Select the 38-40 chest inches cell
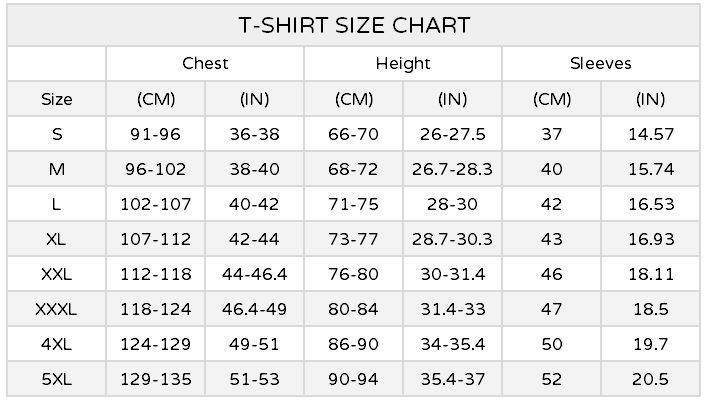The width and height of the screenshot is (704, 400). tap(255, 169)
